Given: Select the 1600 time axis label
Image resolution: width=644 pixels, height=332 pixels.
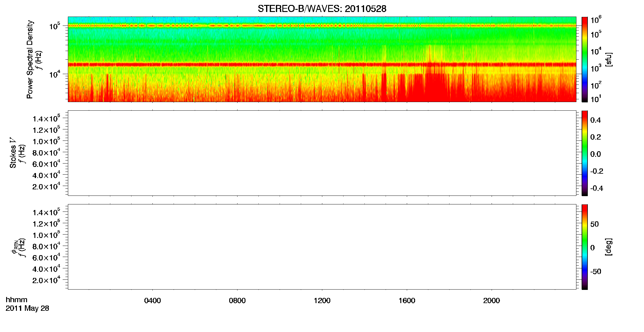Looking at the screenshot, I should pyautogui.click(x=407, y=301).
